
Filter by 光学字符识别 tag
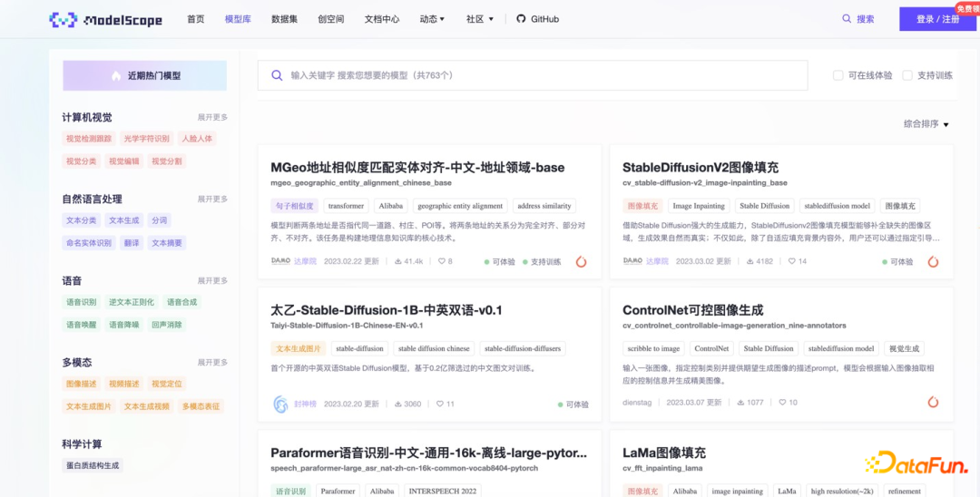point(146,139)
